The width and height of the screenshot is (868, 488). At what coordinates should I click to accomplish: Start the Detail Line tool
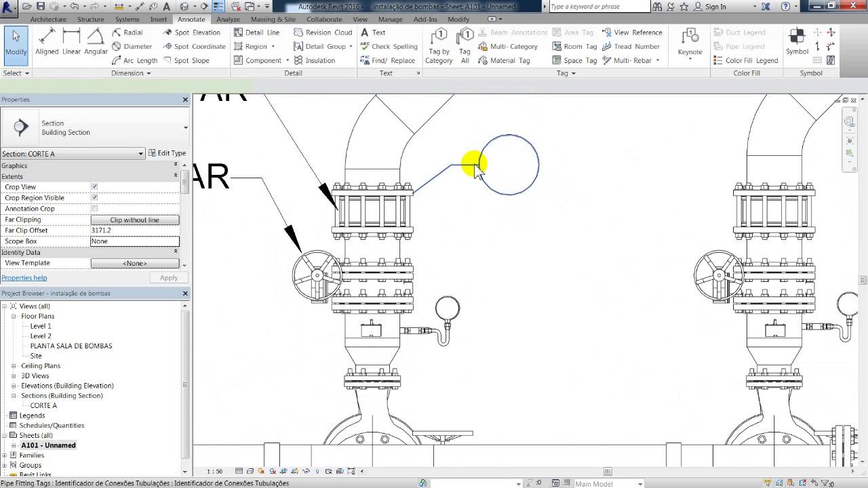tap(256, 33)
